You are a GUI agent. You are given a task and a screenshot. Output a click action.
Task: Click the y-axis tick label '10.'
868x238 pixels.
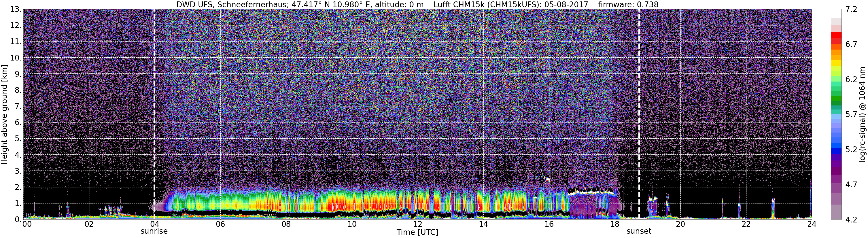(16, 58)
